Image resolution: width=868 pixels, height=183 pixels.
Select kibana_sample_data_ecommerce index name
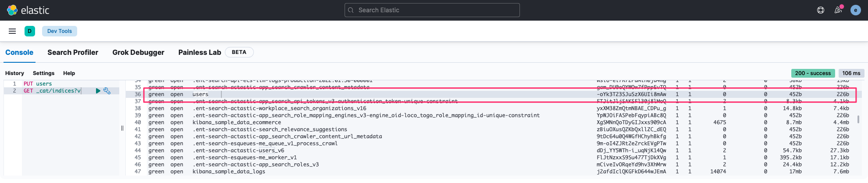(237, 122)
